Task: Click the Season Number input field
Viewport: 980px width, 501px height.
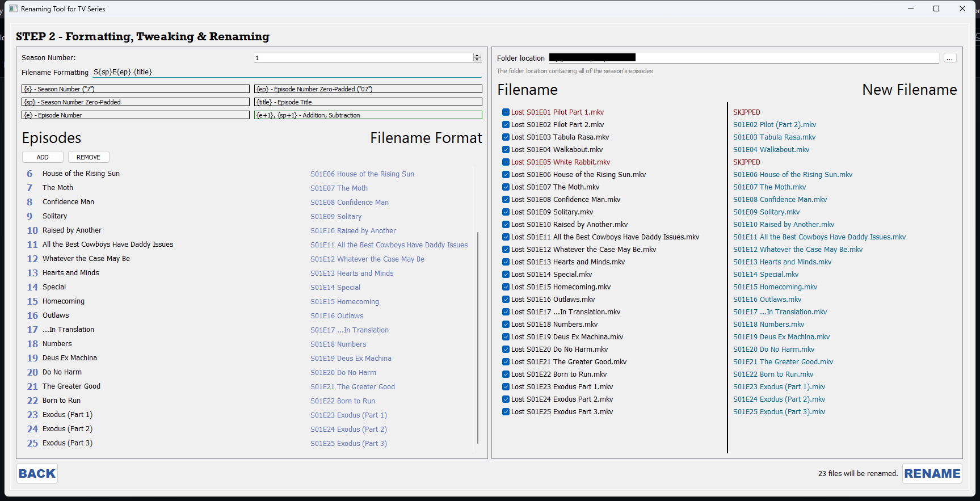Action: tap(364, 58)
